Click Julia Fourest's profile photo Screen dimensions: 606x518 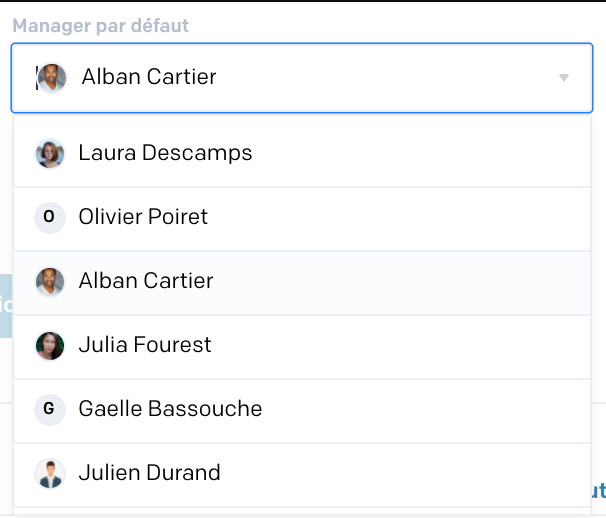point(50,346)
